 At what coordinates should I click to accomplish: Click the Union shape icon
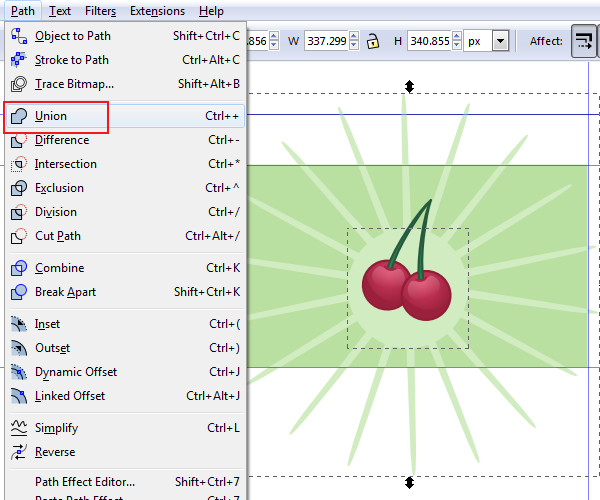19,116
